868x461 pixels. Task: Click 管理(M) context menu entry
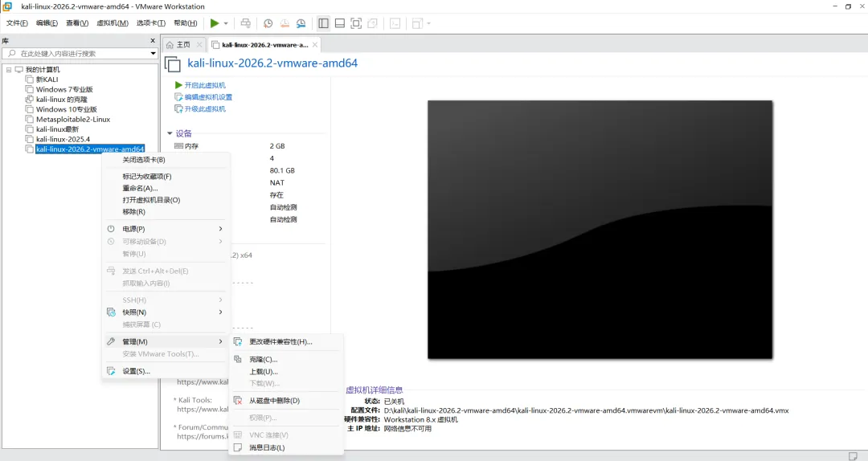click(166, 341)
